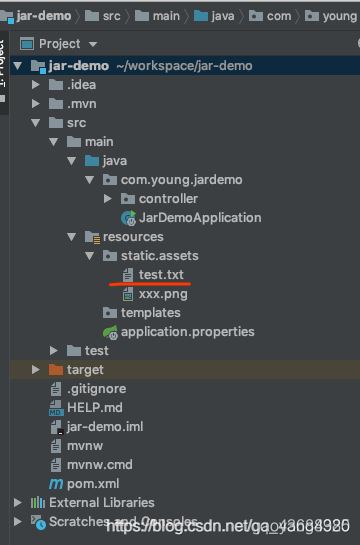
Task: Collapse the src folder node
Action: click(35, 123)
